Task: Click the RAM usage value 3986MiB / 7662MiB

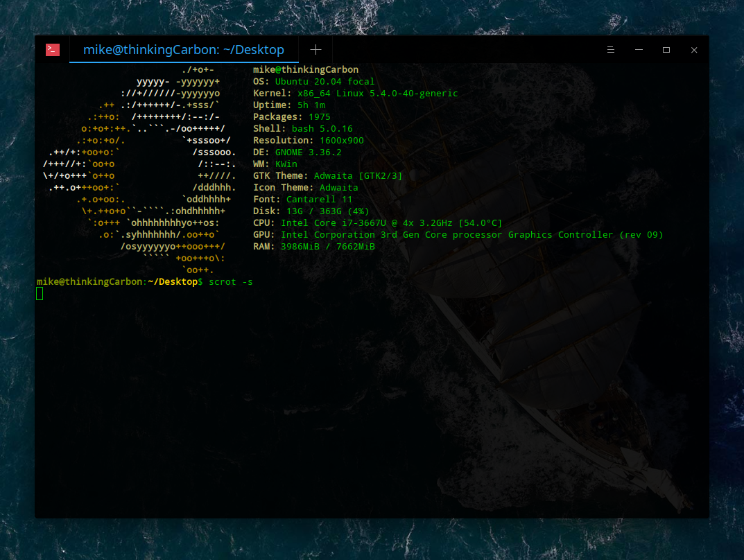Action: pos(327,247)
